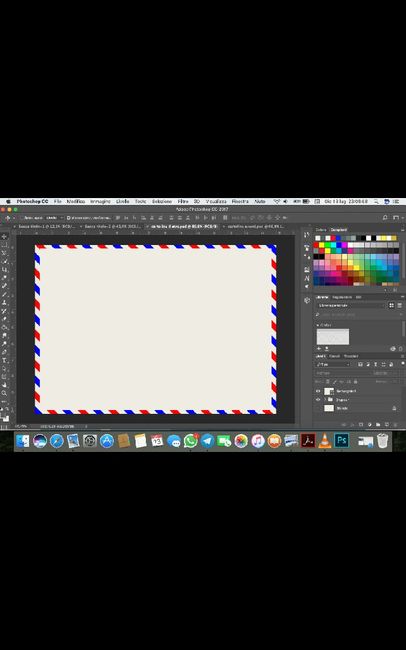This screenshot has height=650, width=406.
Task: Select the Quick Selection tool
Action: 4,261
